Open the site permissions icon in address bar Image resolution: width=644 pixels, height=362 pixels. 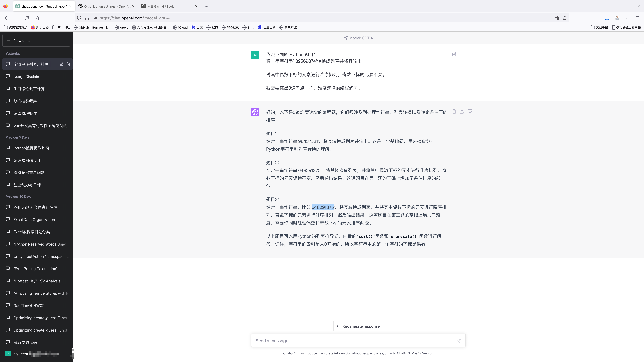[94, 18]
